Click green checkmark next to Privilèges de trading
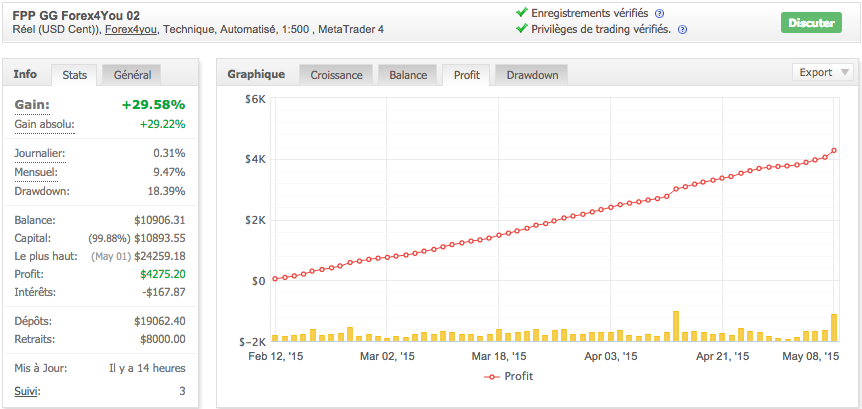Screen dimensions: 862x409 click(521, 29)
